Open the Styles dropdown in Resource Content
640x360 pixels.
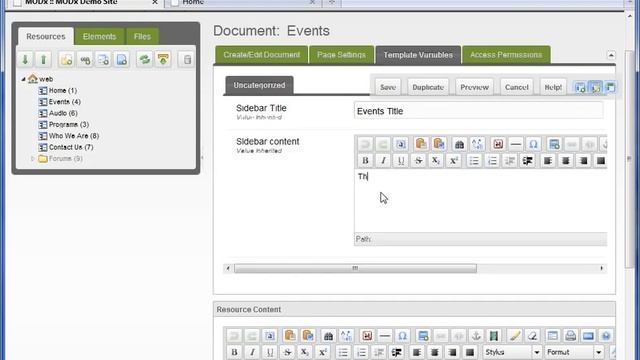[x=513, y=352]
